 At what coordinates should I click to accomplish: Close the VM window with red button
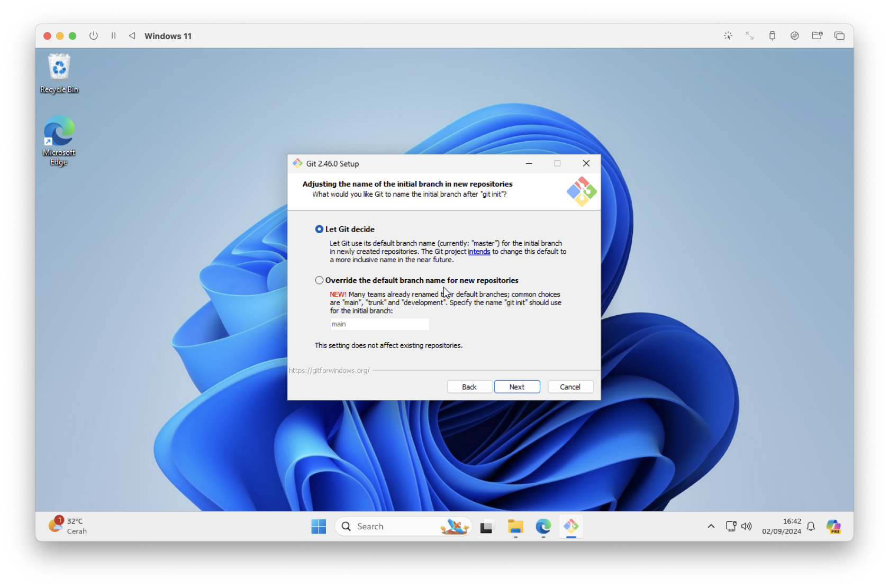(47, 36)
